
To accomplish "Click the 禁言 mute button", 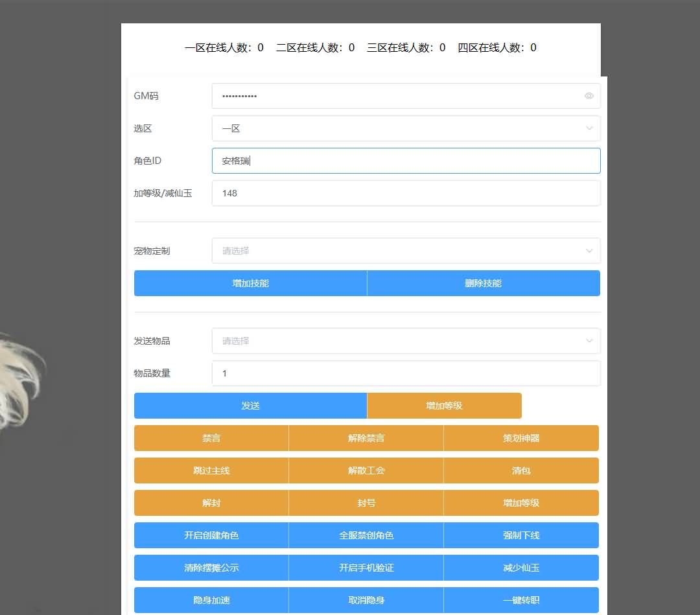I will [211, 438].
